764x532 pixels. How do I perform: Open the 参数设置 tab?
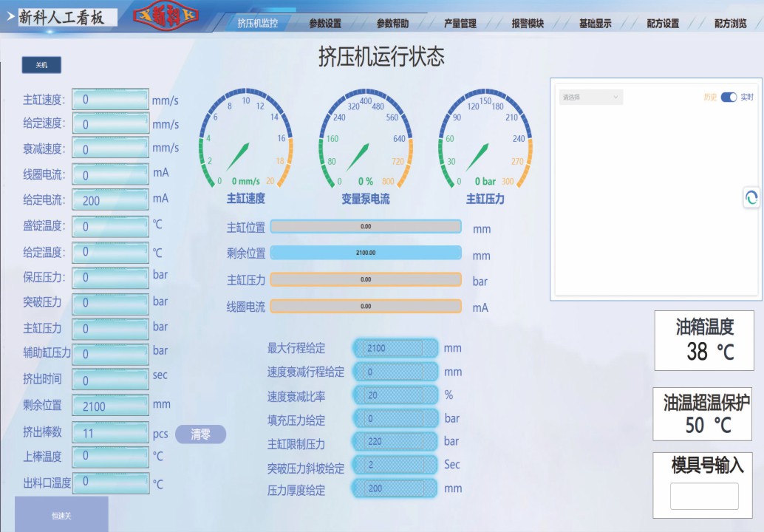[325, 23]
